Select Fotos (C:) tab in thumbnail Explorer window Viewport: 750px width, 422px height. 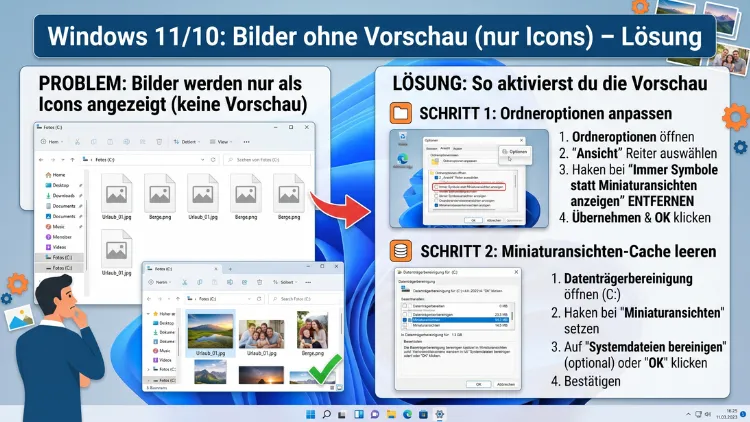182,269
